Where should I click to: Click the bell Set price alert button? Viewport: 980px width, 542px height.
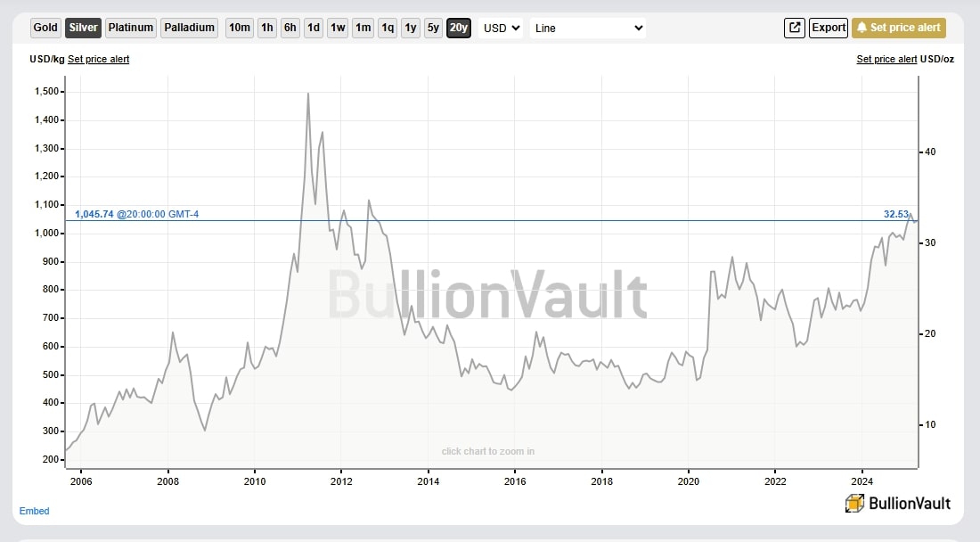point(898,28)
